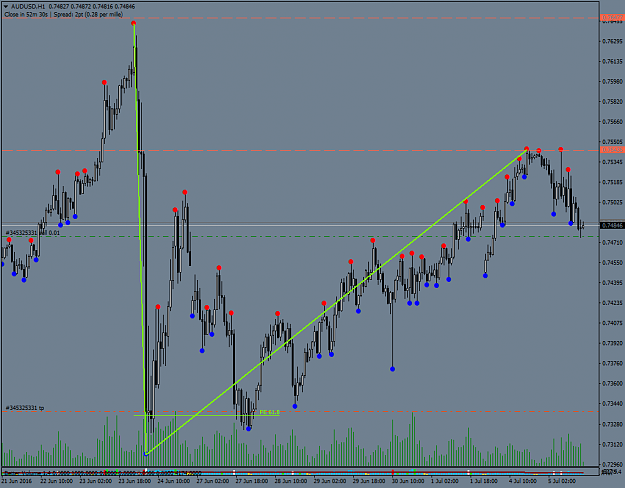Click the current price tag 0.74846
The image size is (625, 488).
click(612, 226)
